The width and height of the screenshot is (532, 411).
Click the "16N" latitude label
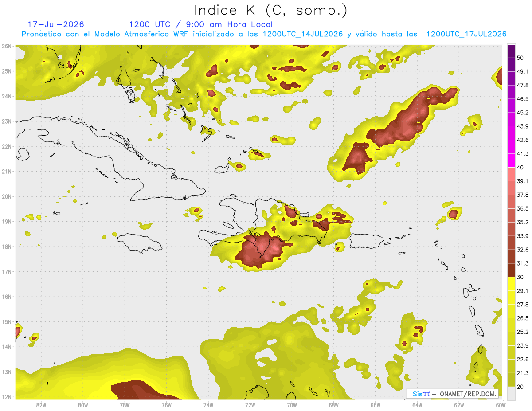pos(7,297)
